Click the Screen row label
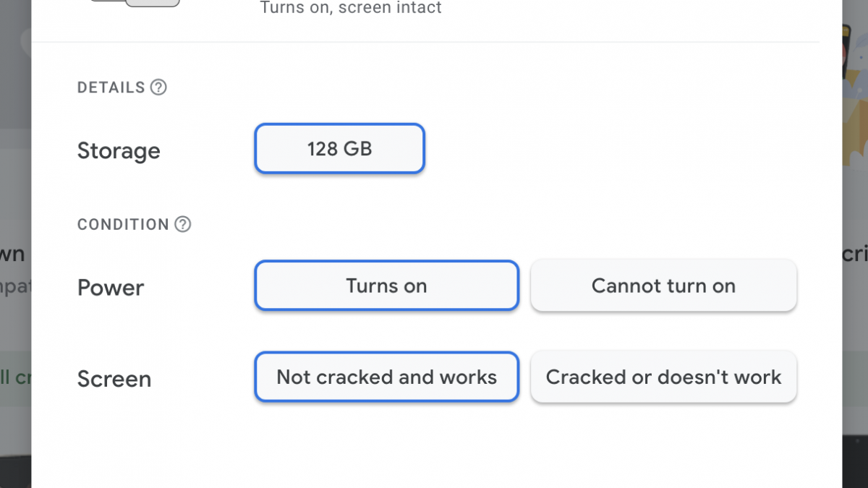Screen dimensions: 868x488 [114, 379]
